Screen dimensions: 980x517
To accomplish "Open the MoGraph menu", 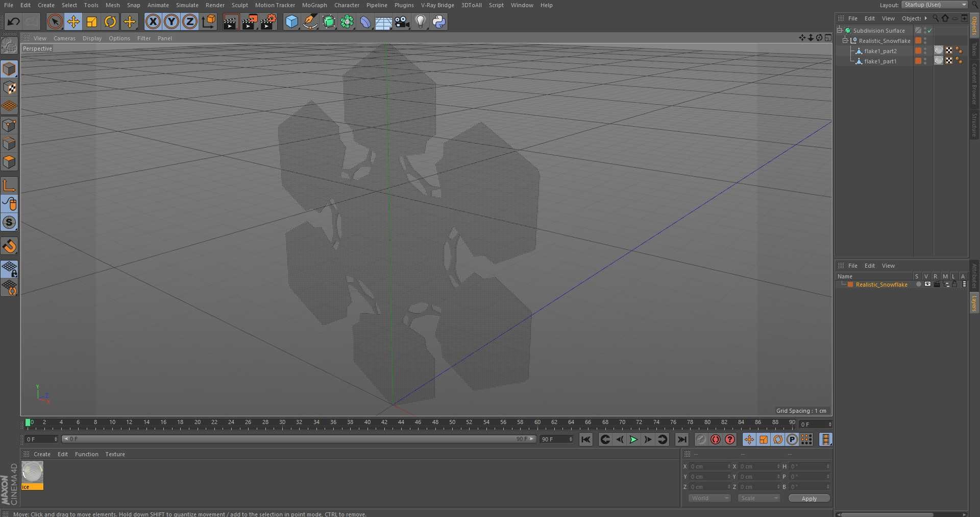I will (314, 5).
